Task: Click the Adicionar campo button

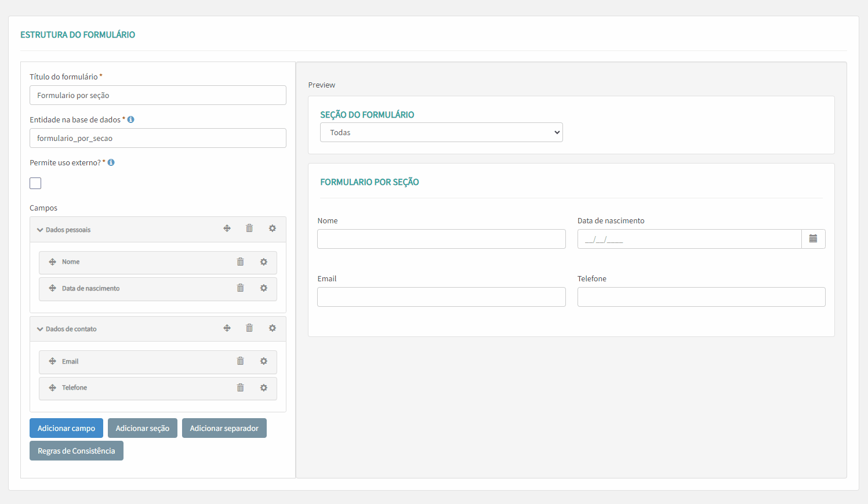Action: pyautogui.click(x=66, y=428)
